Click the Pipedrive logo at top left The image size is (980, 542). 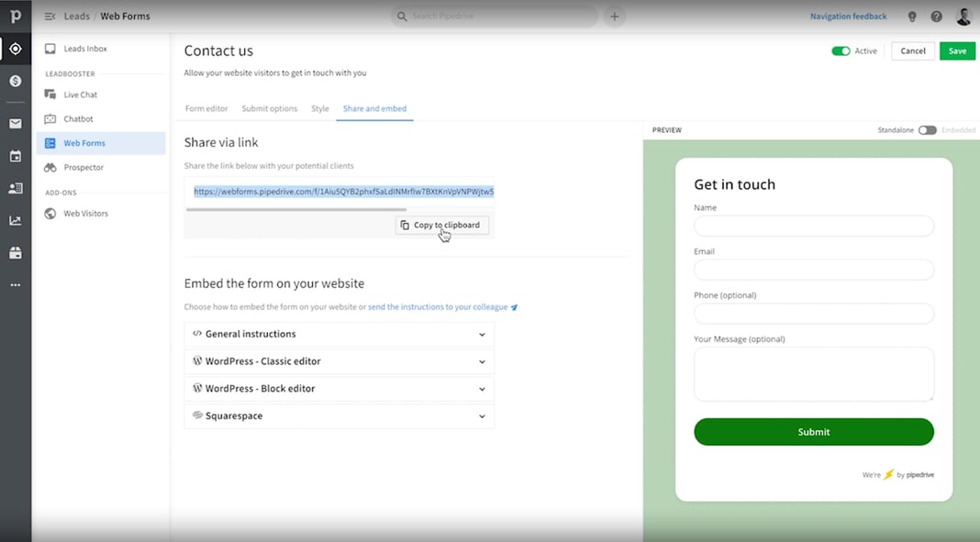coord(14,15)
